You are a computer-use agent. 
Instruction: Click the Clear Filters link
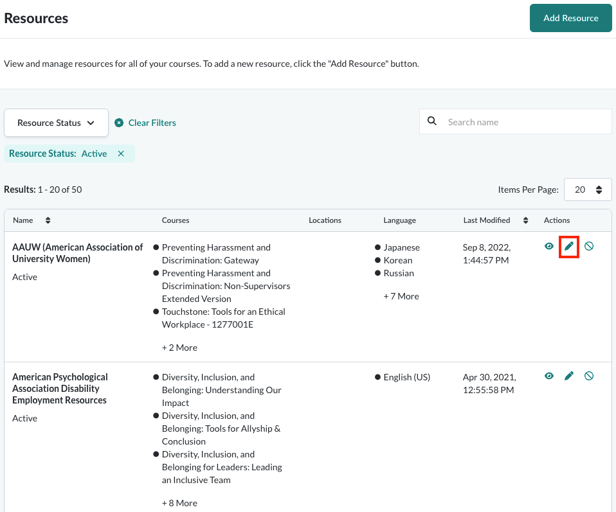coord(151,123)
